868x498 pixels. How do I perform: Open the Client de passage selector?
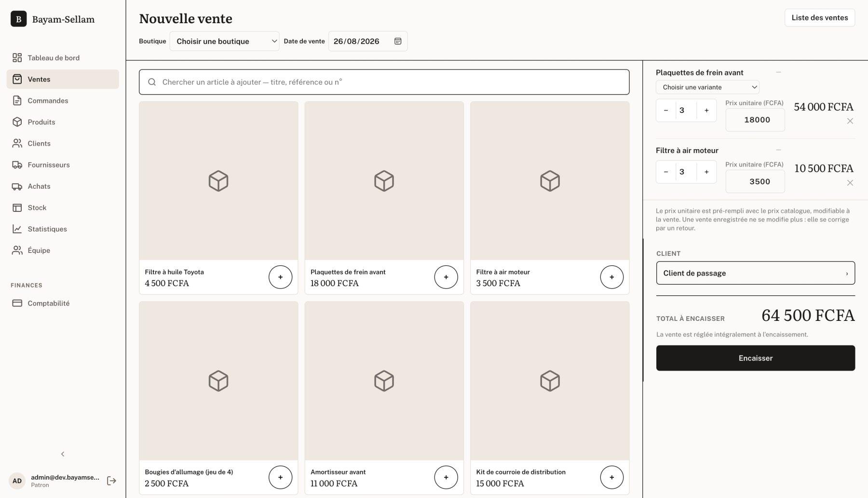[x=756, y=273]
